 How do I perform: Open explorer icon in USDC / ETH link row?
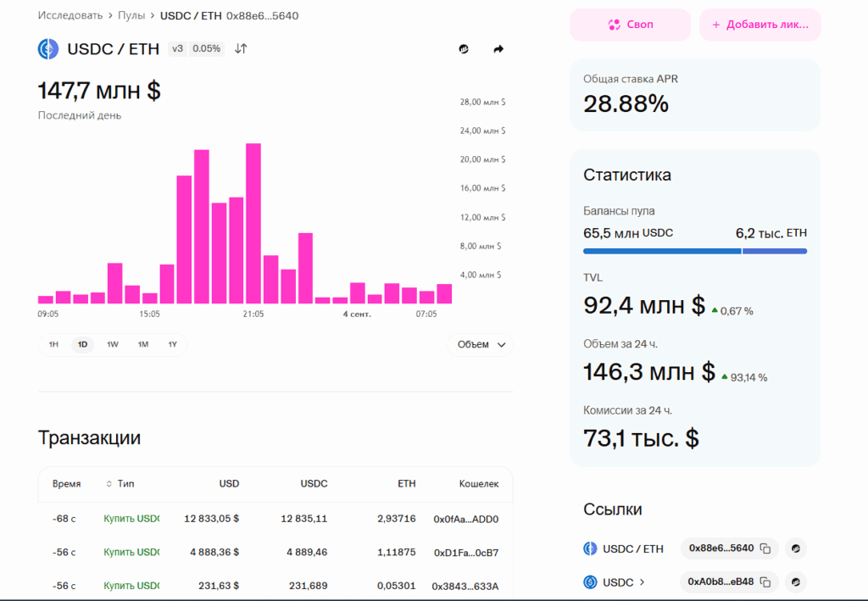pos(795,548)
